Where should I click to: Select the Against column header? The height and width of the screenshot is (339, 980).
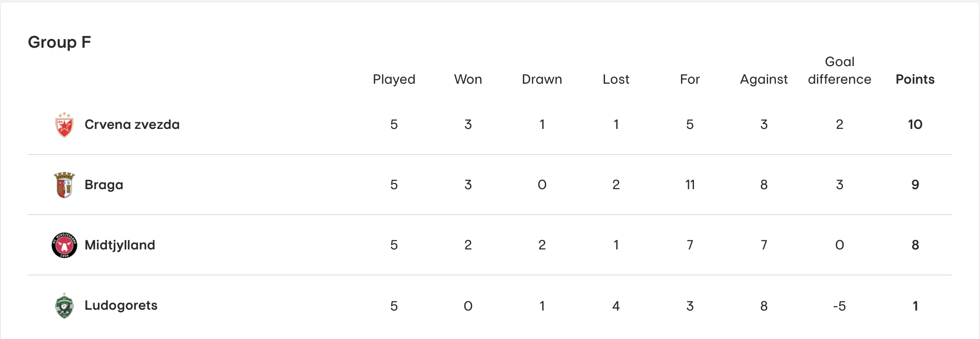coord(764,80)
